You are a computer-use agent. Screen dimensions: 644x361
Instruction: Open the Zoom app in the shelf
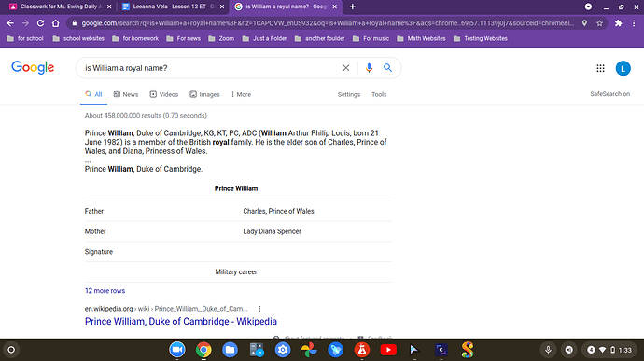tap(177, 350)
